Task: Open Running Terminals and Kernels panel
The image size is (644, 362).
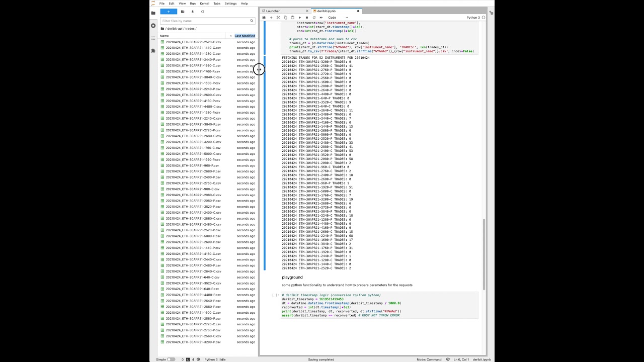Action: coord(153,25)
